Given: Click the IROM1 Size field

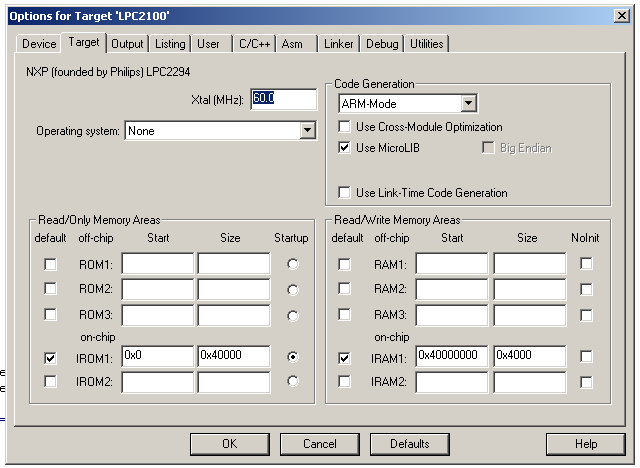Looking at the screenshot, I should pos(233,356).
